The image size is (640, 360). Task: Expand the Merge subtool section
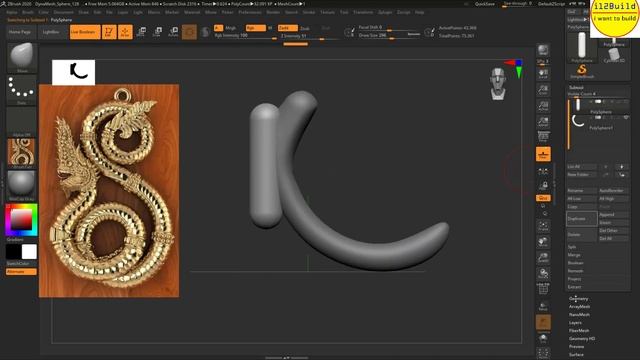tap(574, 255)
